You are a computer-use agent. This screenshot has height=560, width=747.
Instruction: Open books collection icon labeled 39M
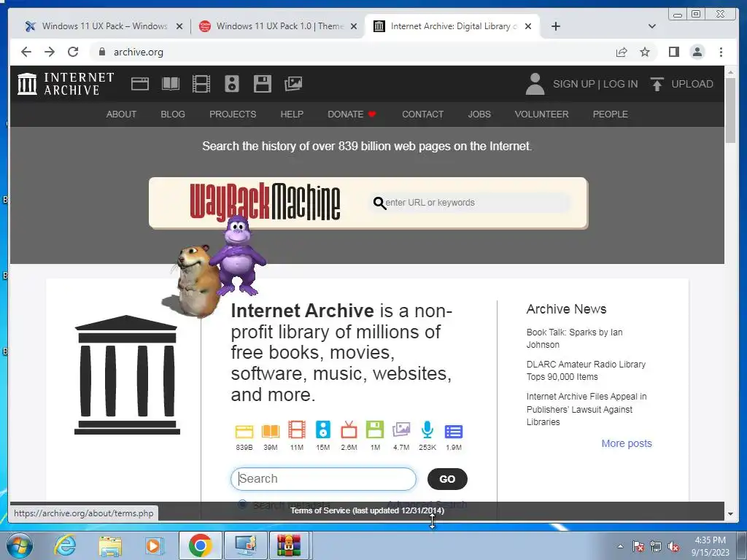[271, 431]
